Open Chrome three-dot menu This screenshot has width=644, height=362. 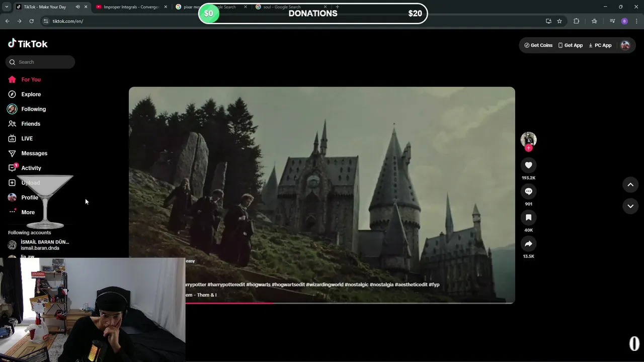(x=636, y=21)
